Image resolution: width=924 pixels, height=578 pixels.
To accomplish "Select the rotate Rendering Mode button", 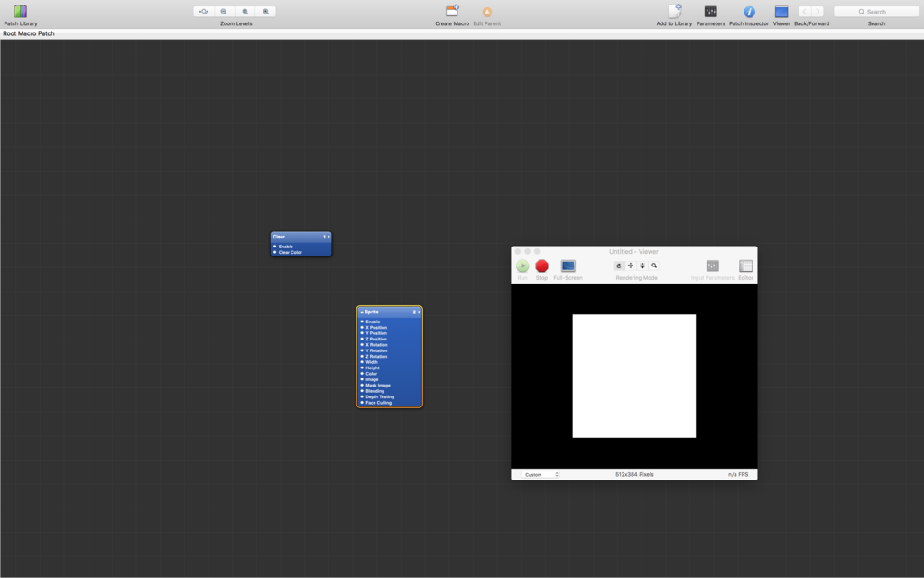I will pyautogui.click(x=619, y=266).
